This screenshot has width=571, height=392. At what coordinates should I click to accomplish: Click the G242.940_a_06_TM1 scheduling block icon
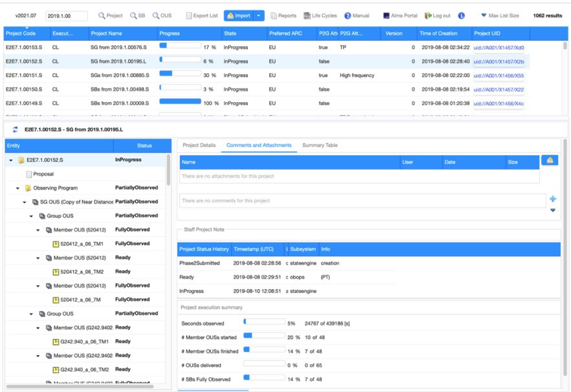pyautogui.click(x=56, y=342)
